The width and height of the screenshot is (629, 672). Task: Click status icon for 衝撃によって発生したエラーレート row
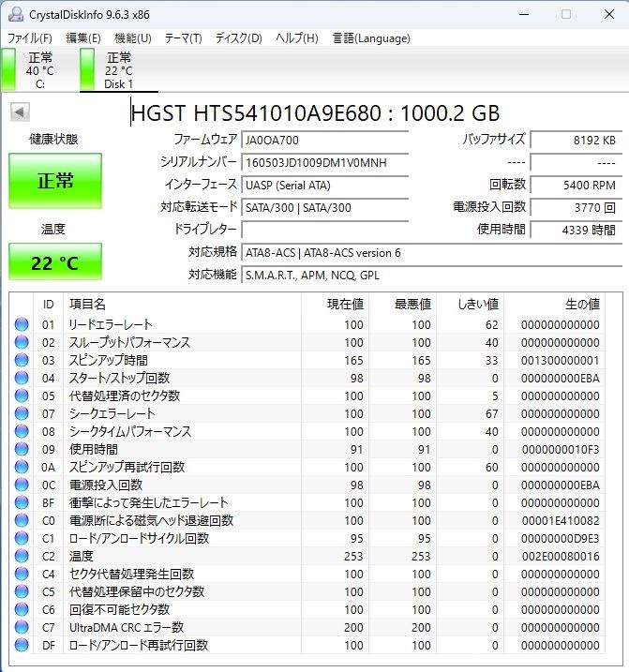[x=22, y=502]
